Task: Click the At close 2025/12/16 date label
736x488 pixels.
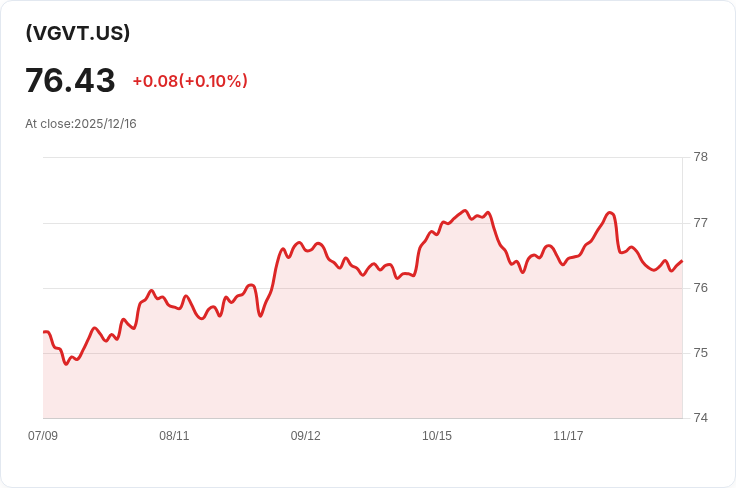Action: tap(81, 124)
